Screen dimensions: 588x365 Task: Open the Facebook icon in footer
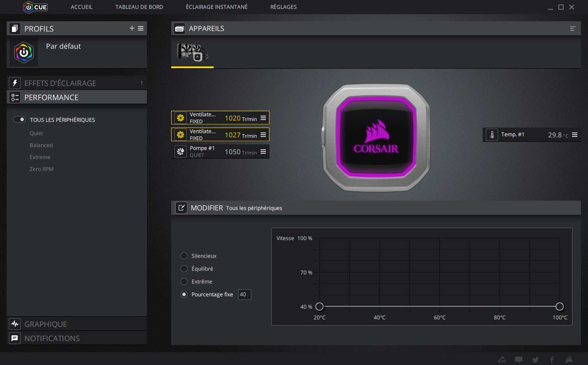[x=552, y=360]
